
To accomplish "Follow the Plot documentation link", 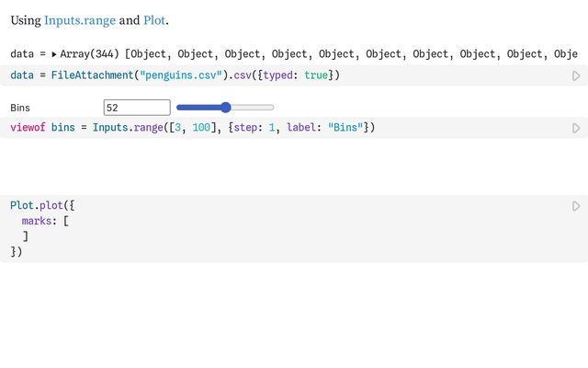I will pyautogui.click(x=154, y=19).
